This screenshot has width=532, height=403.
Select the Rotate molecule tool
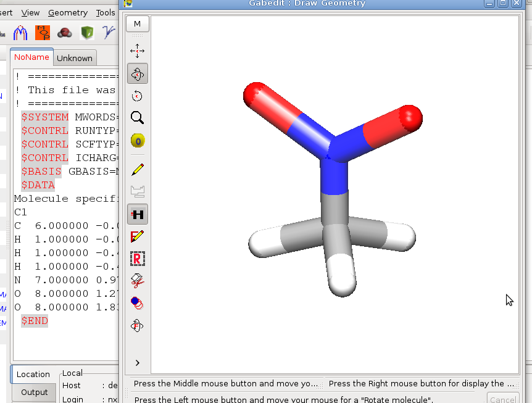pos(137,73)
